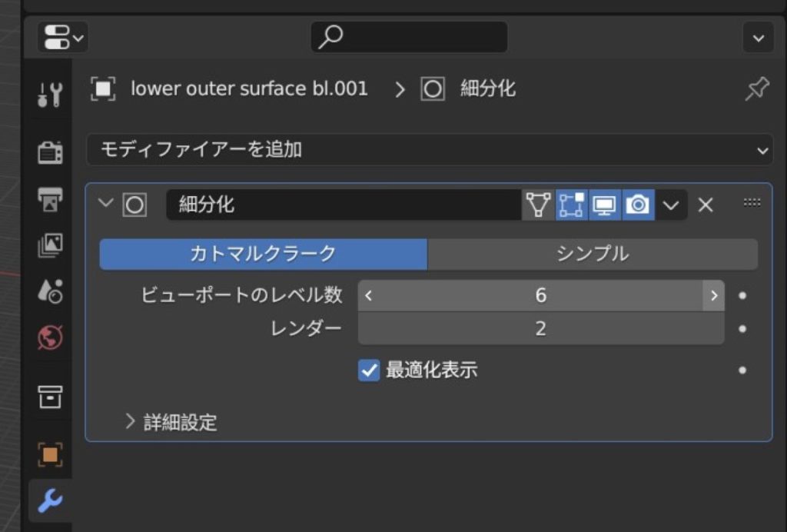Open the Render properties tab
Image resolution: width=787 pixels, height=532 pixels.
[50, 152]
